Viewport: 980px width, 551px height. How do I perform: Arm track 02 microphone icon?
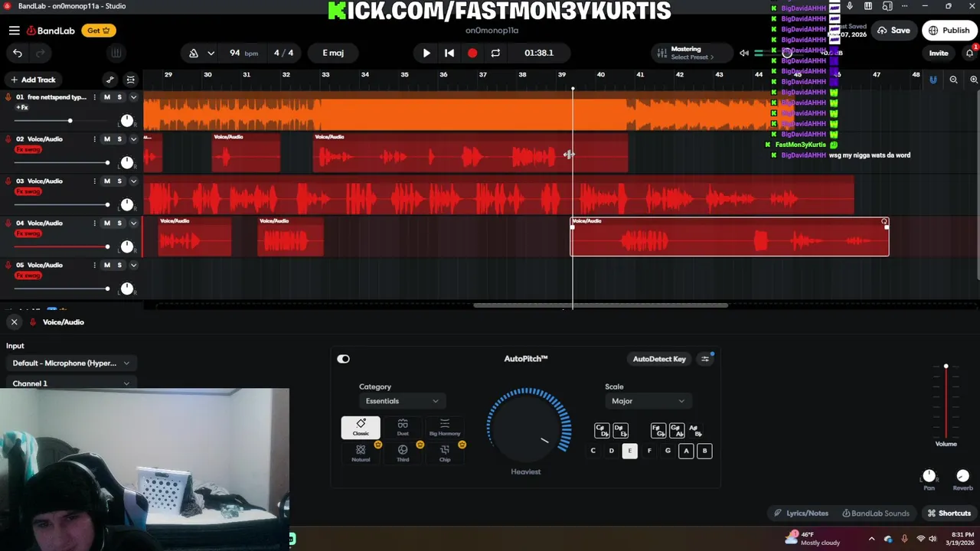[x=8, y=139]
